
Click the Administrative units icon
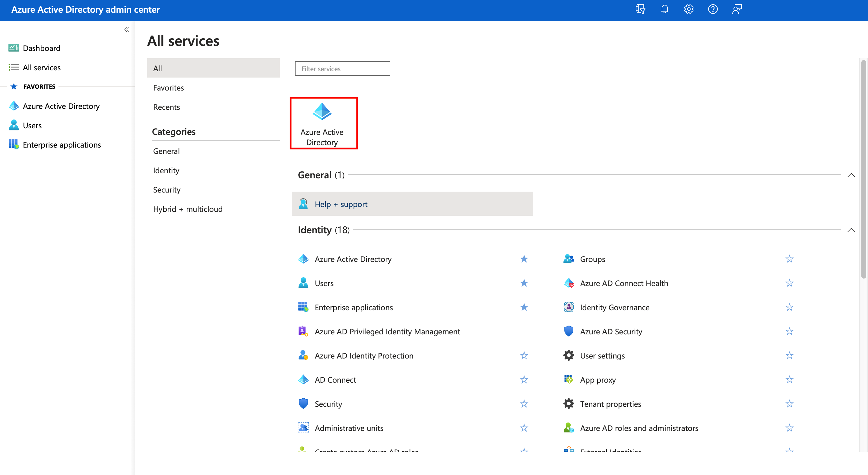[x=303, y=428]
